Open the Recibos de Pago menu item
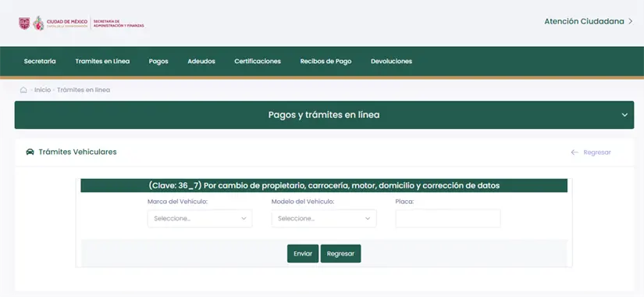 coord(326,61)
